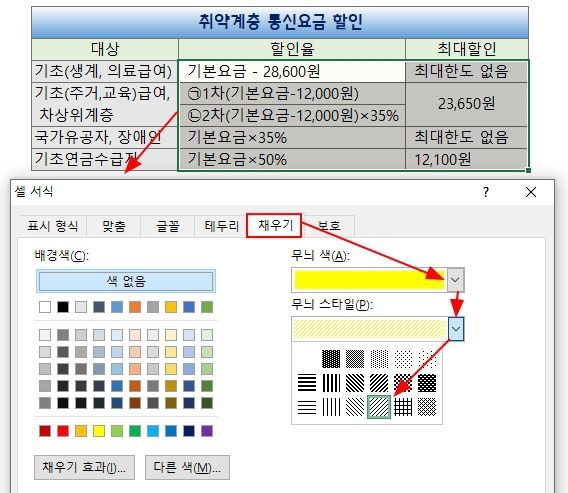The height and width of the screenshot is (493, 568).
Task: Choose navy dark blue in standard colors row
Action: point(189,431)
